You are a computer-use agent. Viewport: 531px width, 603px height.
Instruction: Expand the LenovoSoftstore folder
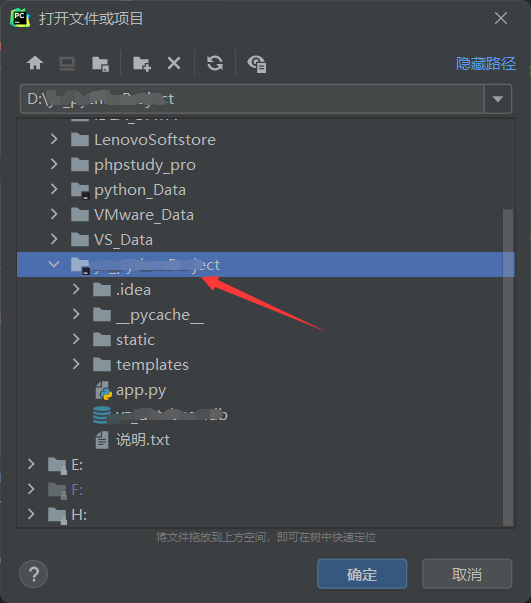tap(54, 139)
